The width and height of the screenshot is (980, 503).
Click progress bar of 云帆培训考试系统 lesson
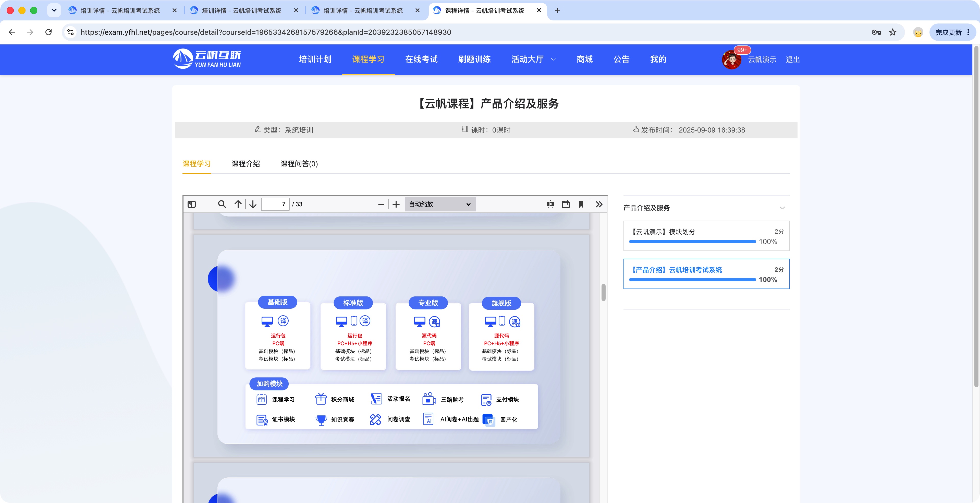(692, 280)
